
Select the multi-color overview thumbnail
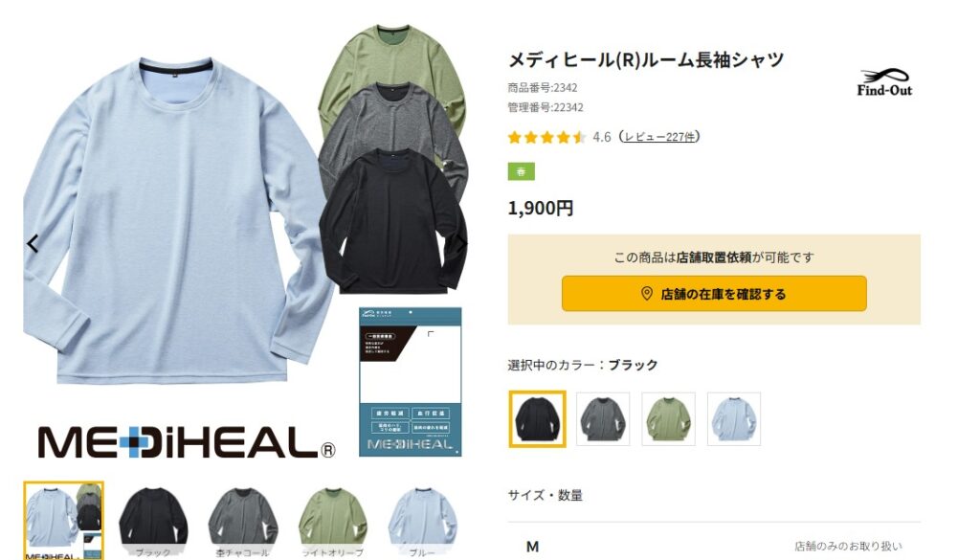64,521
